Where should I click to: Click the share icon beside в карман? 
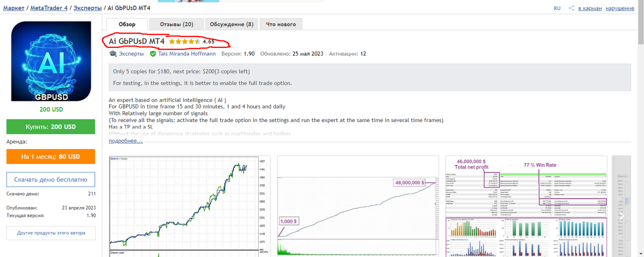click(572, 8)
